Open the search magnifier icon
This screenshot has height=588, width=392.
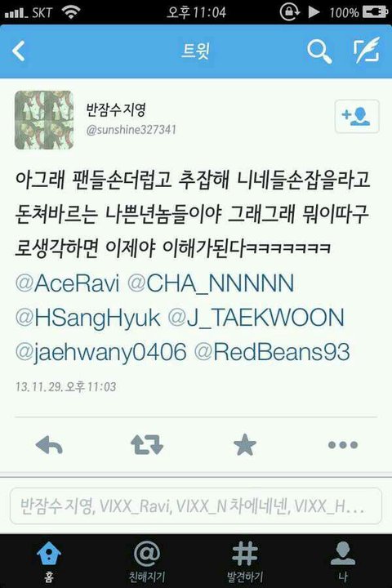click(319, 51)
